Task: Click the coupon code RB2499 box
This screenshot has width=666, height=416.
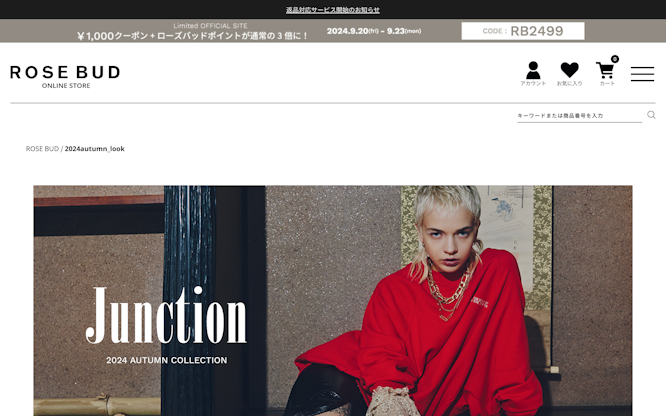Action: pyautogui.click(x=523, y=31)
